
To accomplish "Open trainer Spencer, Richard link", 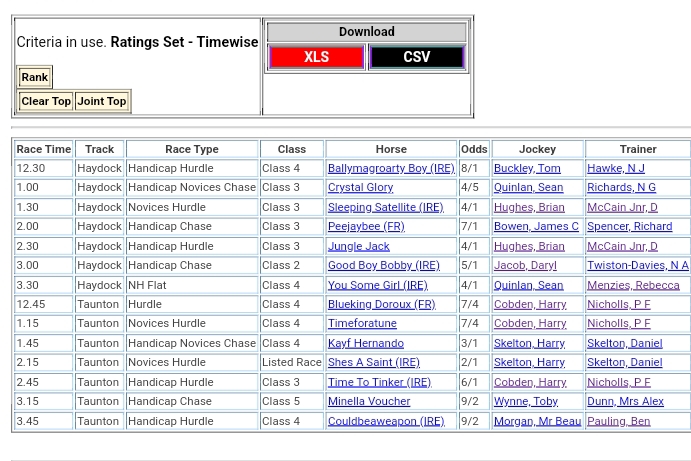I will (629, 226).
